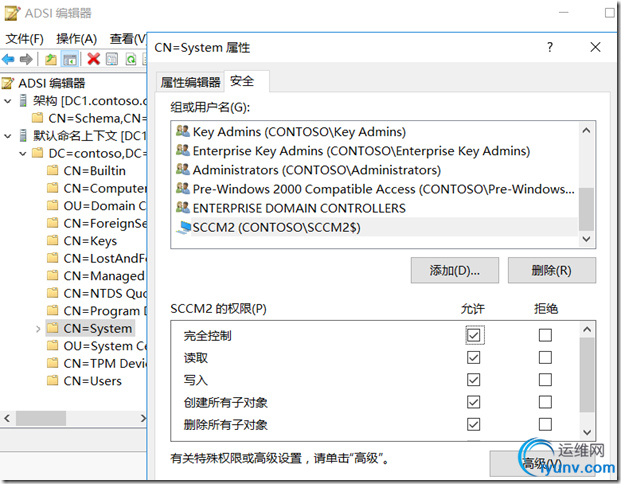Select CN=Computers tree item
The height and width of the screenshot is (484, 621).
[x=105, y=189]
